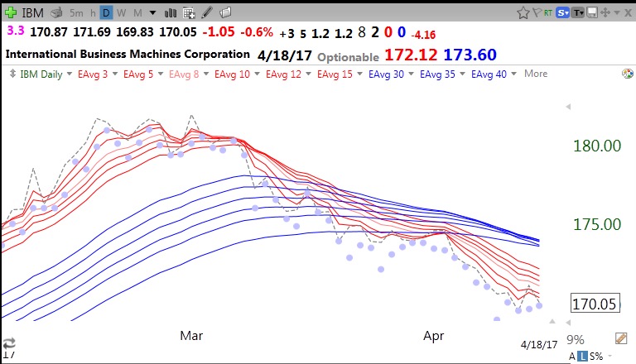This screenshot has height=364, width=636.
Task: Click the floppy disk save icon
Action: (592, 13)
